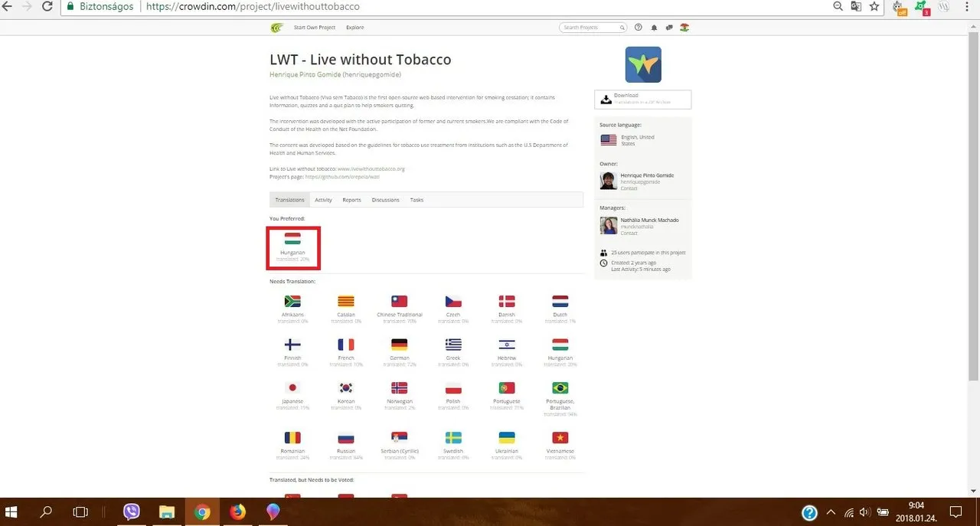The height and width of the screenshot is (526, 980).
Task: Select the Korean flag
Action: tap(346, 388)
